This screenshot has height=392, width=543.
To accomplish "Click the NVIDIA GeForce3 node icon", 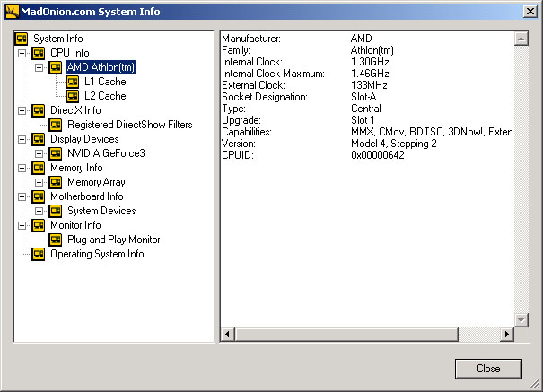I will (56, 153).
